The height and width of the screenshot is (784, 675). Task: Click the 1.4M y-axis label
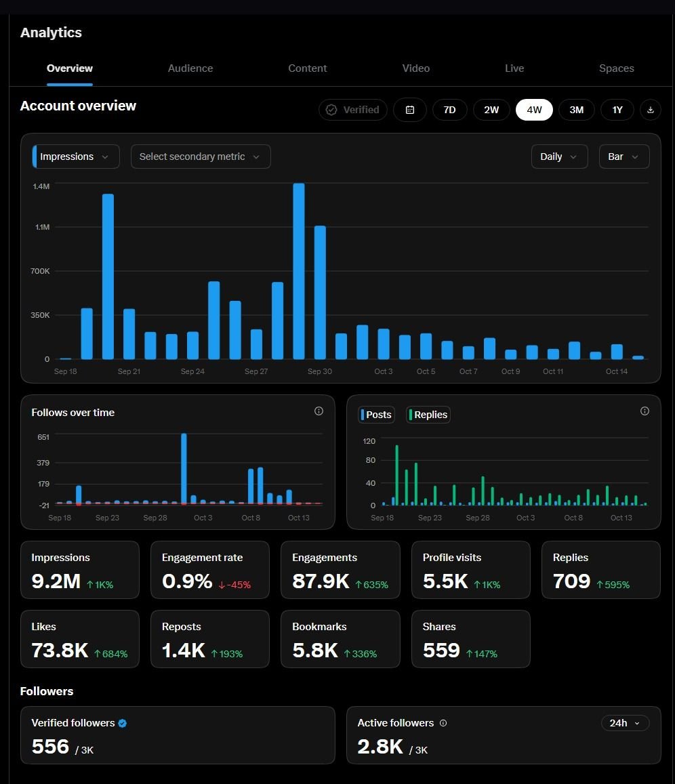tap(41, 186)
